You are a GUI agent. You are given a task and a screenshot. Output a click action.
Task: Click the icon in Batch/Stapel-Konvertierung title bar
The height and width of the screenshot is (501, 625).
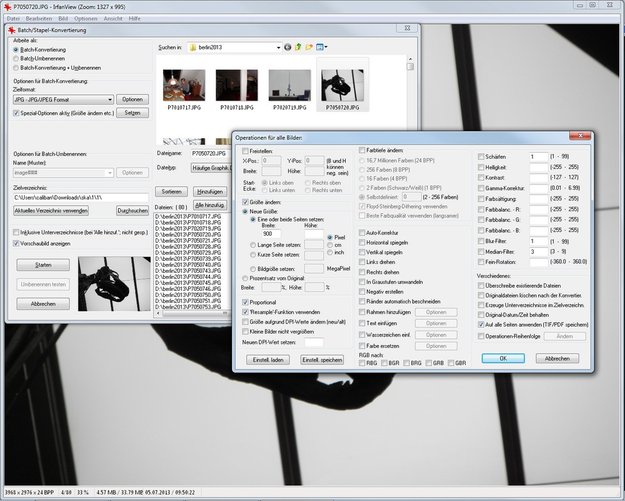click(12, 30)
